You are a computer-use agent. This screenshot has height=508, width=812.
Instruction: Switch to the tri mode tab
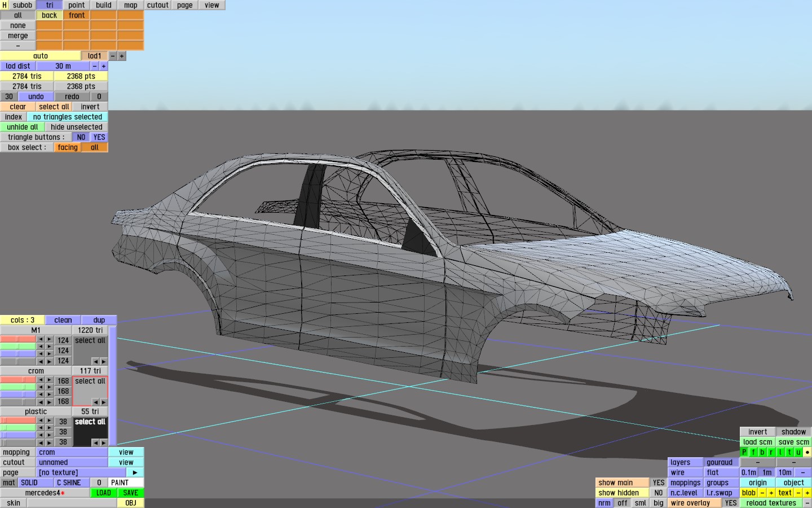click(50, 5)
